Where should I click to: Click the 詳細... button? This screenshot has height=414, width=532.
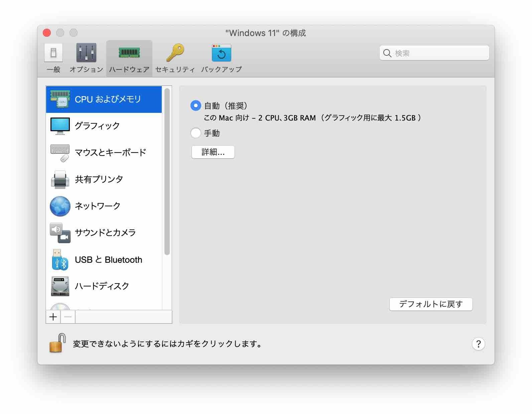(213, 152)
